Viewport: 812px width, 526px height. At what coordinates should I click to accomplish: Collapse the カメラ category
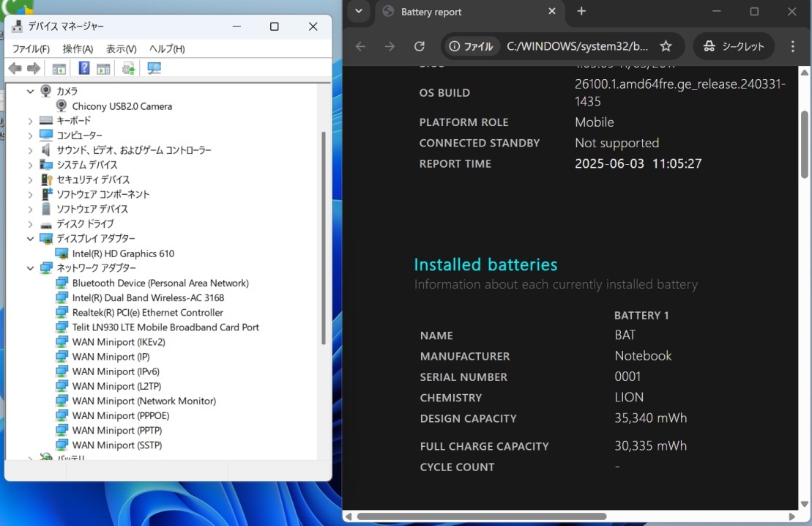[x=30, y=92]
